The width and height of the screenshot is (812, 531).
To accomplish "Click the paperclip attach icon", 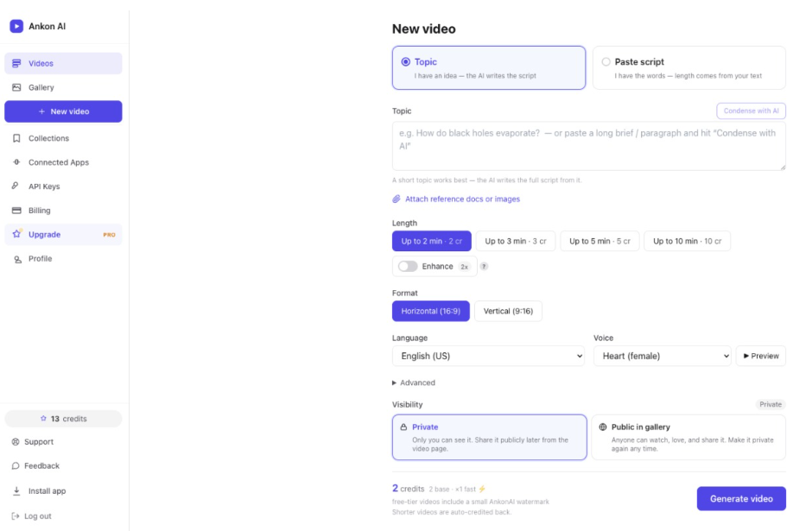I will pyautogui.click(x=396, y=199).
